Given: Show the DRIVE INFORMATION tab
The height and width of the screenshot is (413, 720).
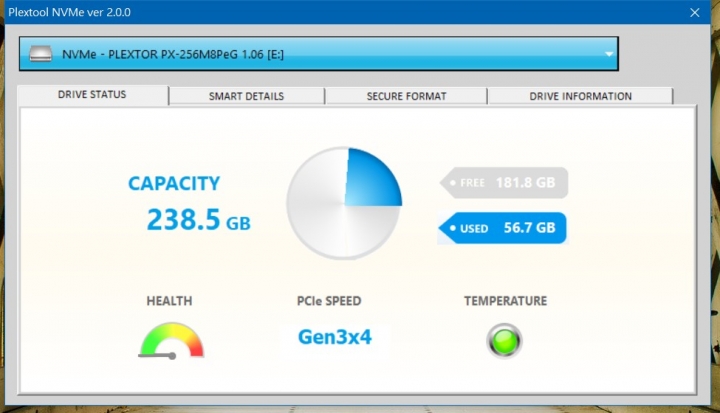Looking at the screenshot, I should 580,96.
